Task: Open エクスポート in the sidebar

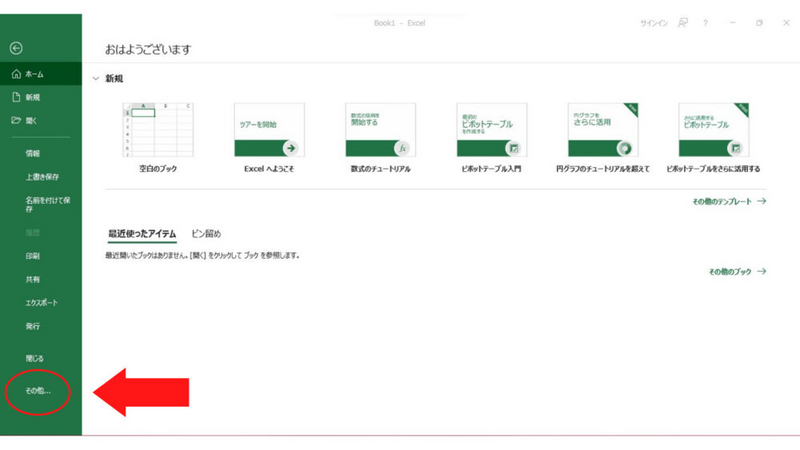Action: pos(41,303)
